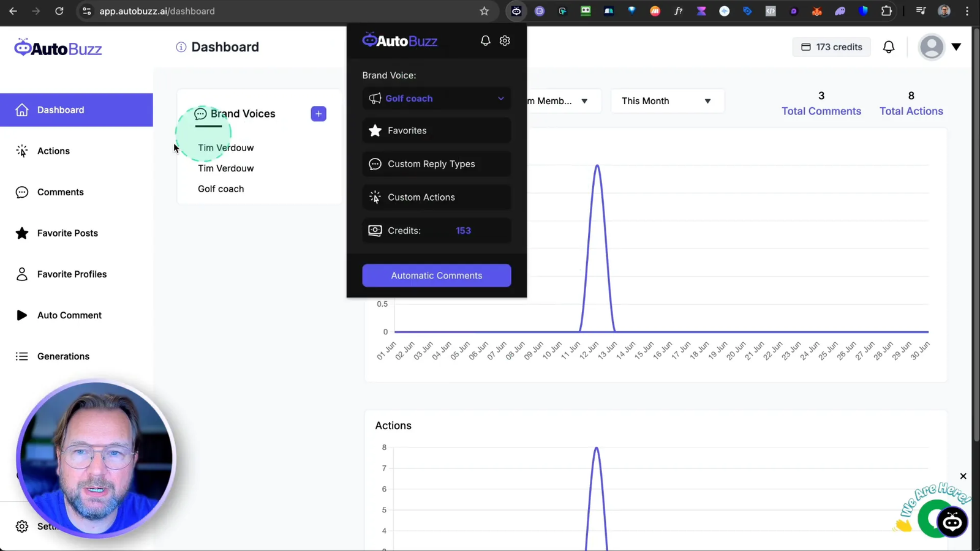Select the second Tim Verdouw brand voice
The height and width of the screenshot is (551, 980).
225,168
